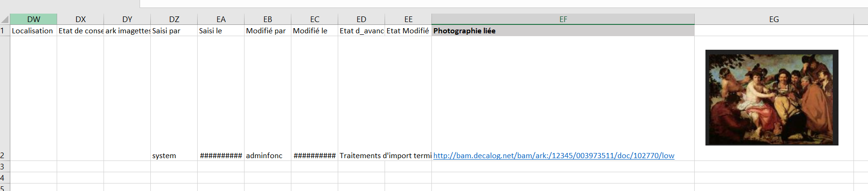Select the 'Photographie liée' header cell
Image resolution: width=868 pixels, height=191 pixels.
point(563,31)
